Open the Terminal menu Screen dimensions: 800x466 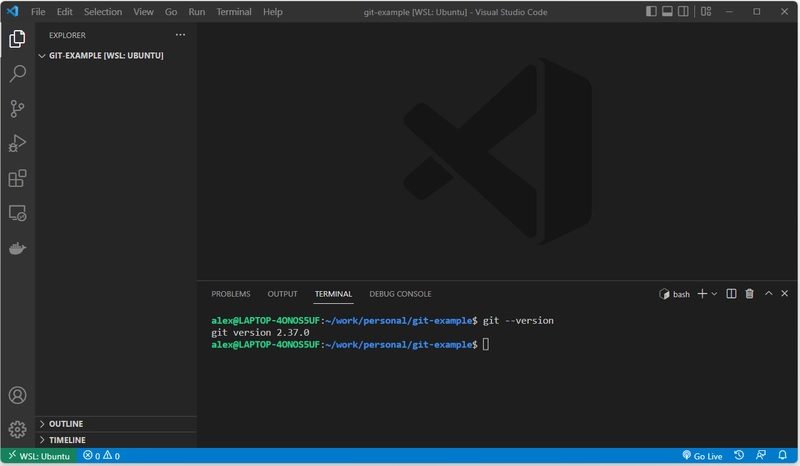pos(234,12)
